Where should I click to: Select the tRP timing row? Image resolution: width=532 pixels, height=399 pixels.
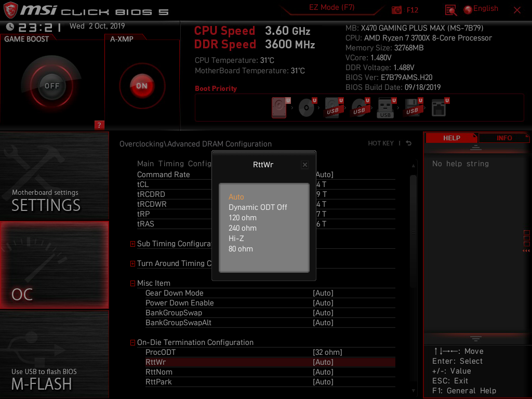coord(266,214)
